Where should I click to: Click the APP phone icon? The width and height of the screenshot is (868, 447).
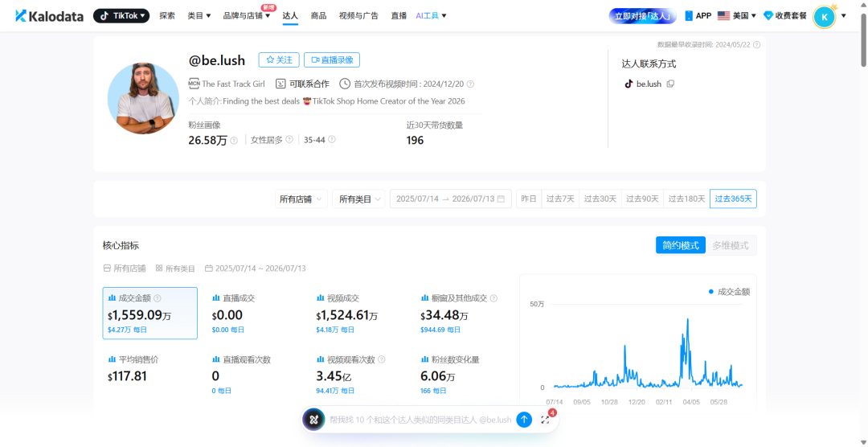point(689,16)
